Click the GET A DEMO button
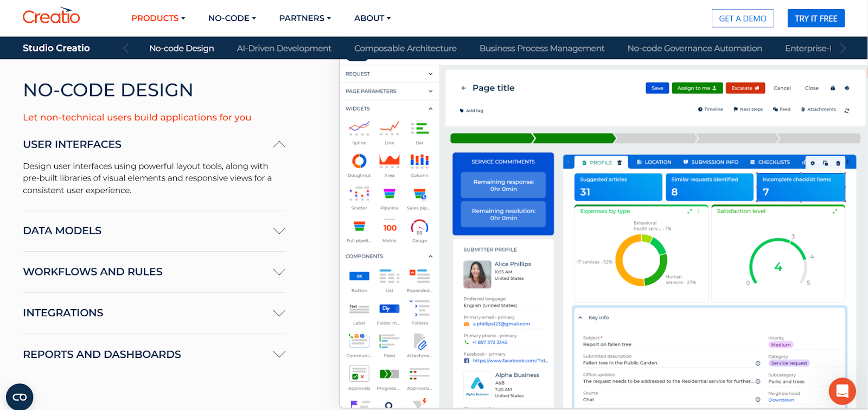 coord(743,18)
